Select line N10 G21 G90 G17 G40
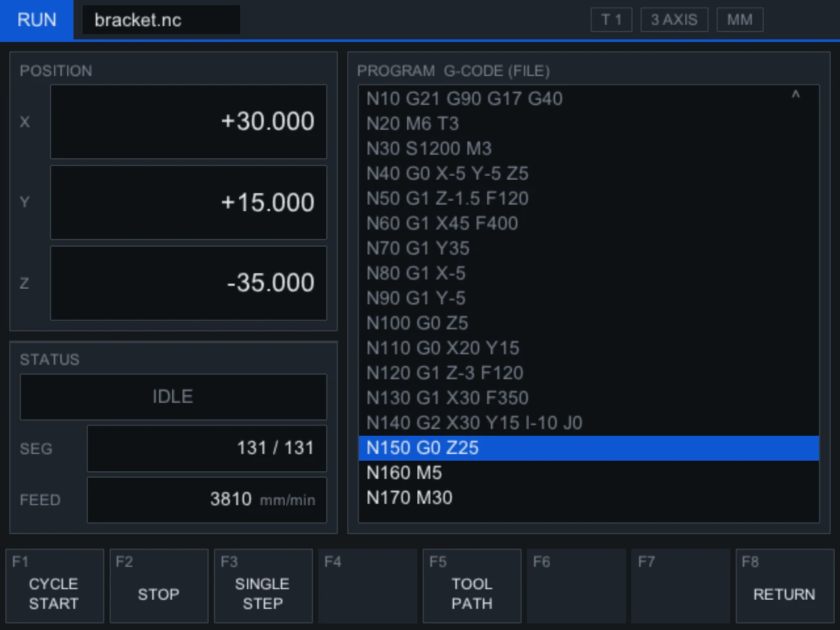 [x=589, y=98]
